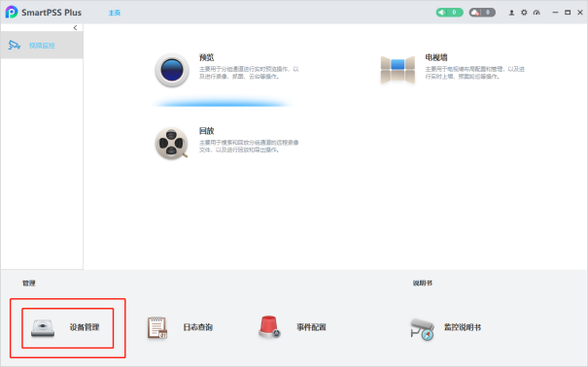
Task: Click the SmartPSS Plus title text
Action: pos(52,13)
